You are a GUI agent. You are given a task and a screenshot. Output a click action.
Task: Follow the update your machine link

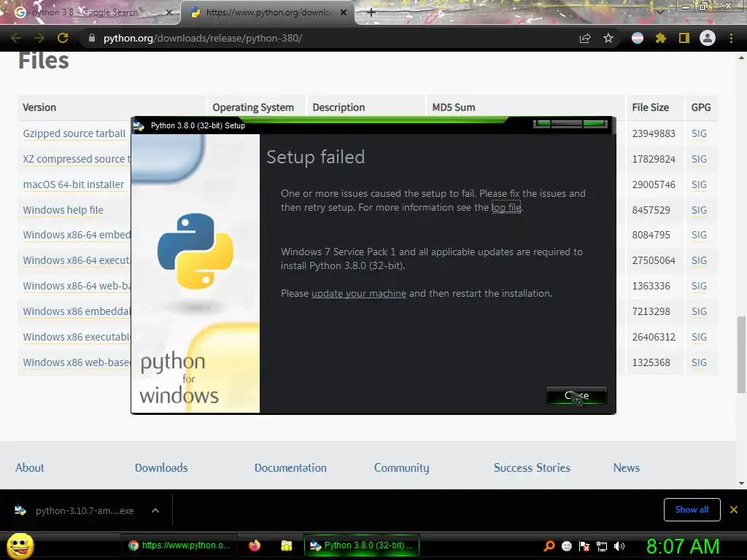coord(359,293)
